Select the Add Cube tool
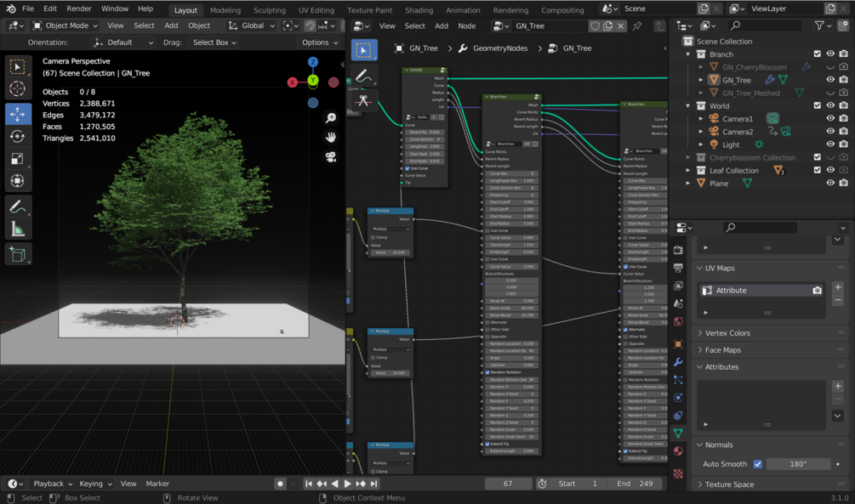Image resolution: width=855 pixels, height=504 pixels. 18,254
